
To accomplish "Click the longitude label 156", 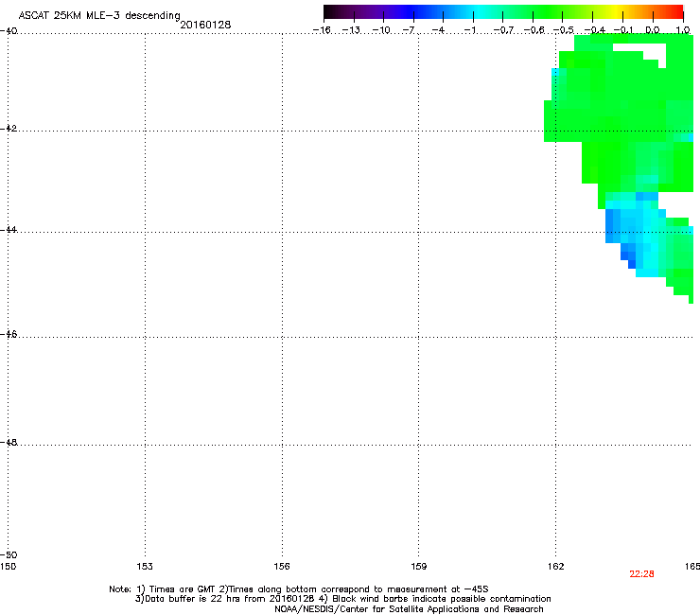I will [x=282, y=567].
